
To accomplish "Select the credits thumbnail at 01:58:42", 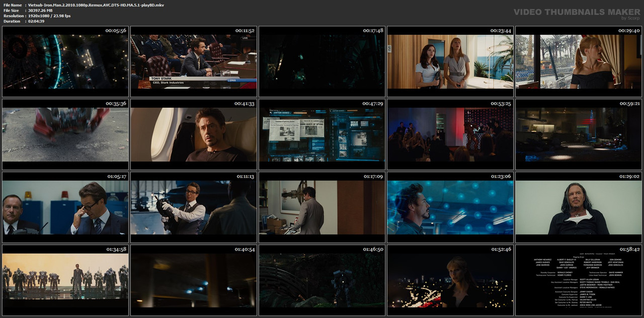I will [579, 280].
